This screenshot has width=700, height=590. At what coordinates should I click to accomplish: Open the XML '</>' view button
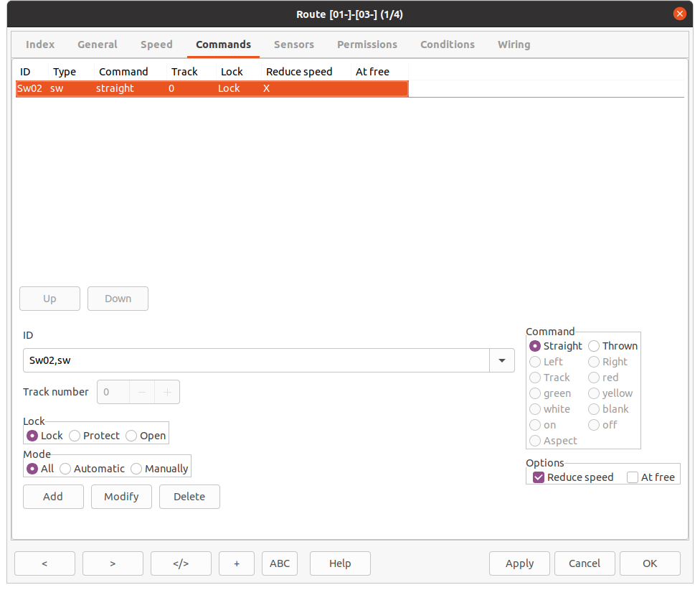pyautogui.click(x=181, y=563)
